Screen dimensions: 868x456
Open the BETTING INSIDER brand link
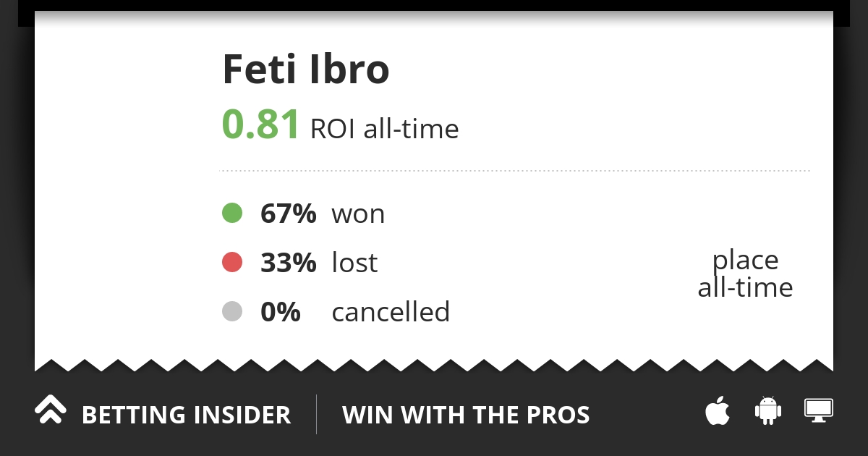186,415
